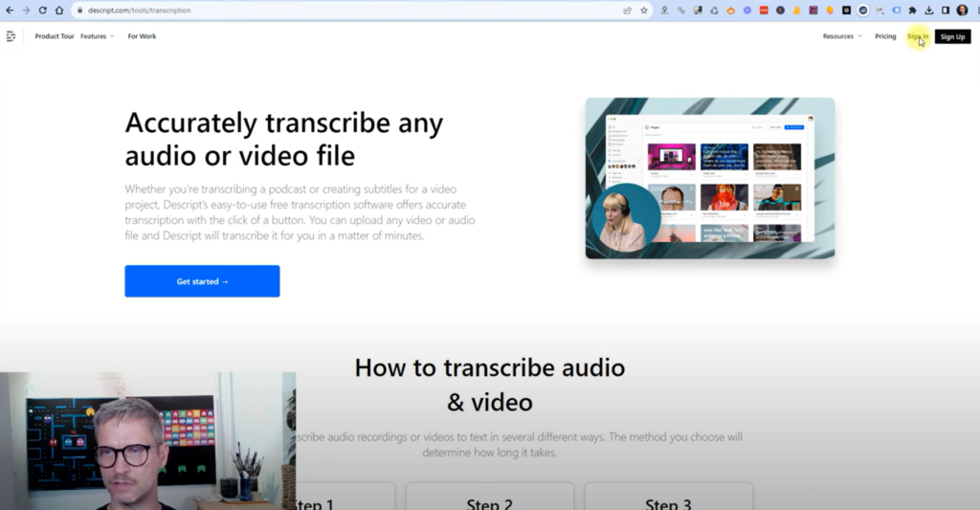Click the orange circle extension icon
Image resolution: width=980 pixels, height=510 pixels.
click(x=830, y=10)
